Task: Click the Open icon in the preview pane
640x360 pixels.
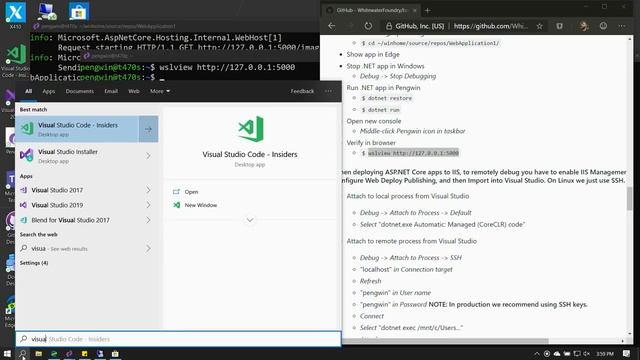Action: pyautogui.click(x=176, y=192)
